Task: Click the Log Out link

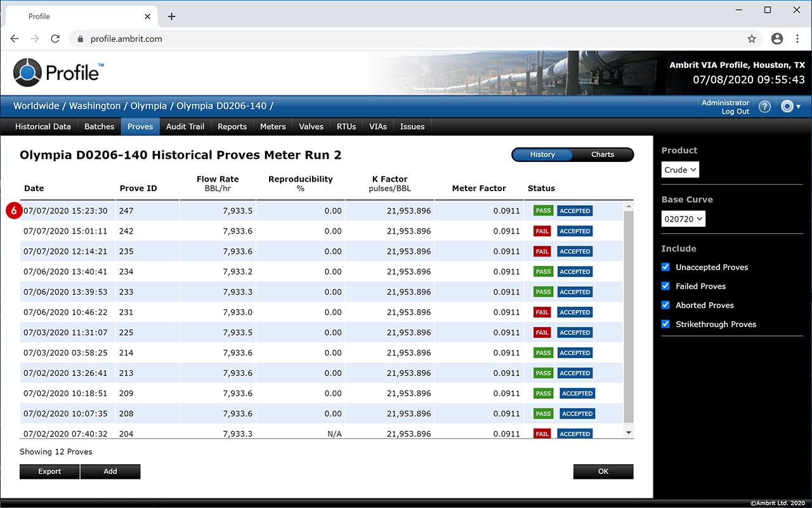Action: pos(735,112)
